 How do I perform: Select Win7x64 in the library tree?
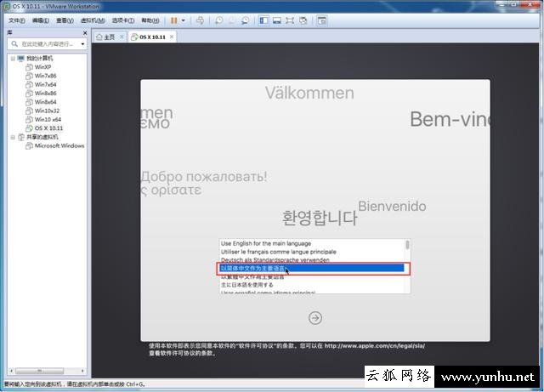click(45, 84)
